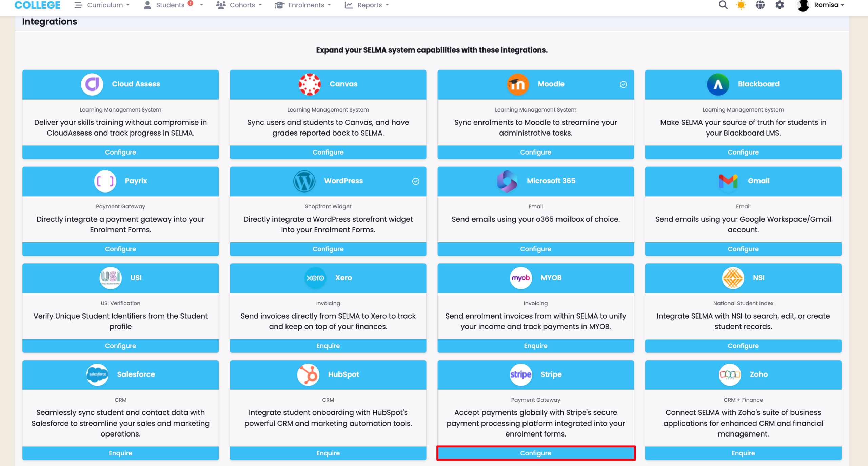Click the Canvas logo icon

coord(310,84)
